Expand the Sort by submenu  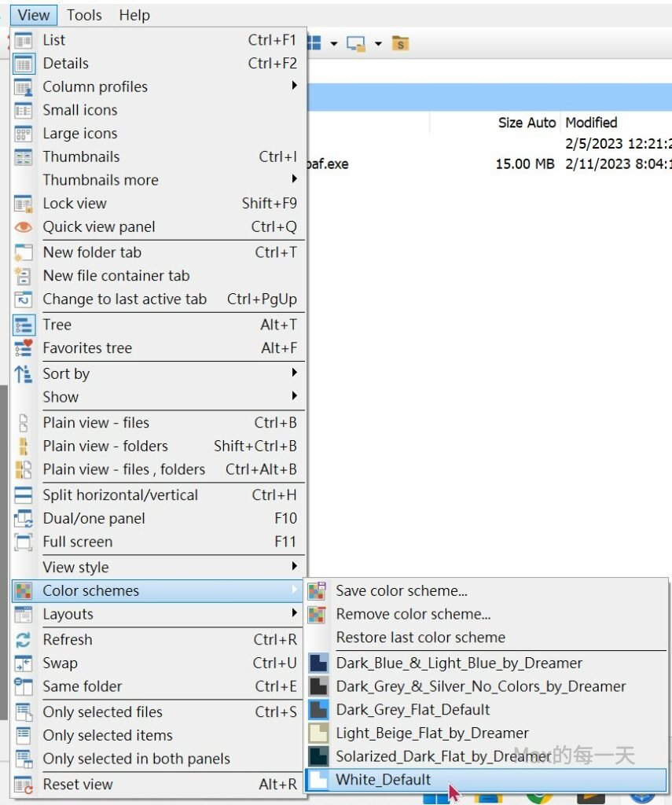click(x=294, y=373)
